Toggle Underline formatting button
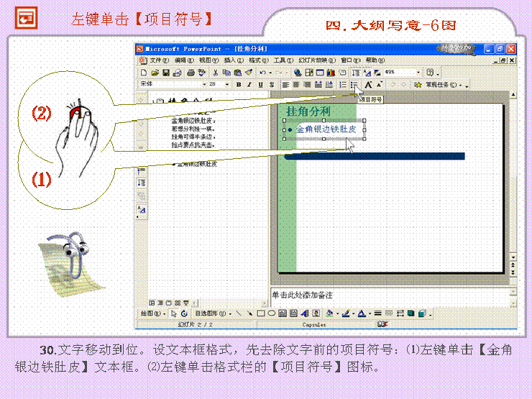Image resolution: width=532 pixels, height=399 pixels. tap(260, 85)
